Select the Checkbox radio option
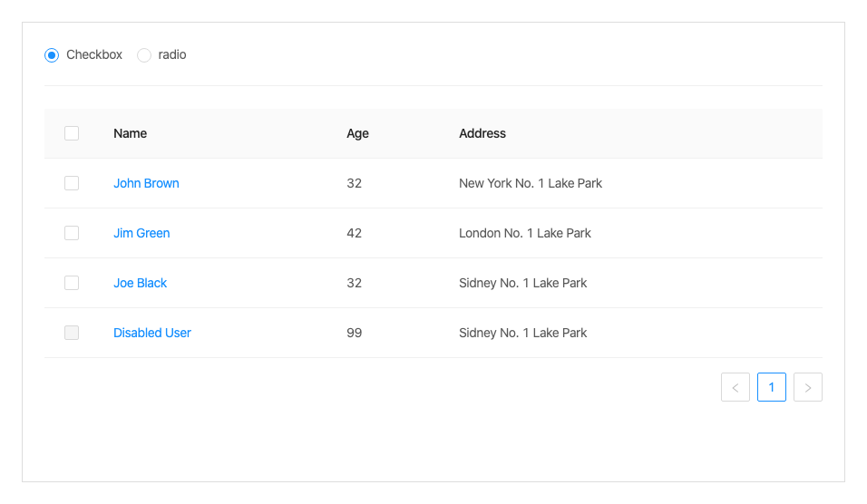The width and height of the screenshot is (867, 504). click(52, 55)
